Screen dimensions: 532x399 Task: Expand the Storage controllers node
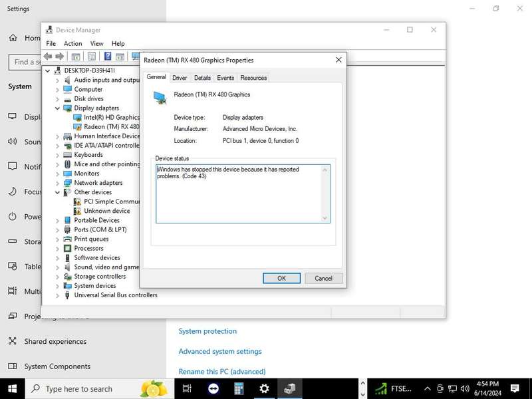[x=57, y=277]
